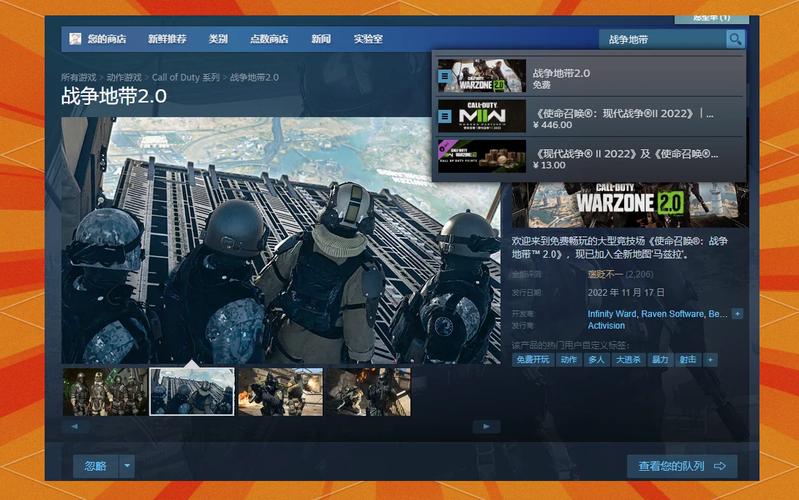The image size is (799, 500).
Task: Click the 忽略 button
Action: [95, 466]
